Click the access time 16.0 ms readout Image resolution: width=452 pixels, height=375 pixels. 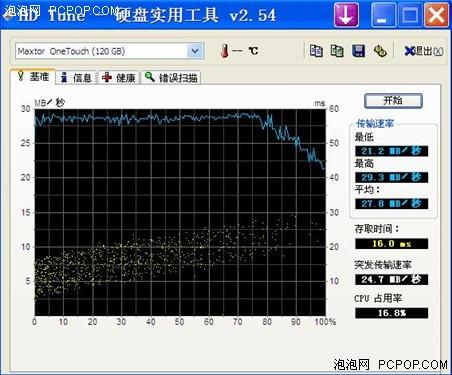click(x=391, y=244)
